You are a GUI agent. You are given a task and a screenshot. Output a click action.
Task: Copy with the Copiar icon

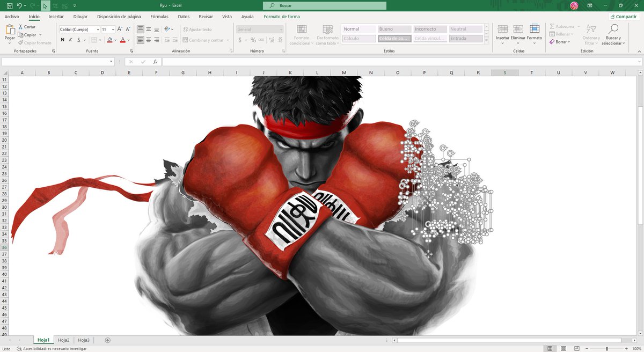(x=20, y=35)
